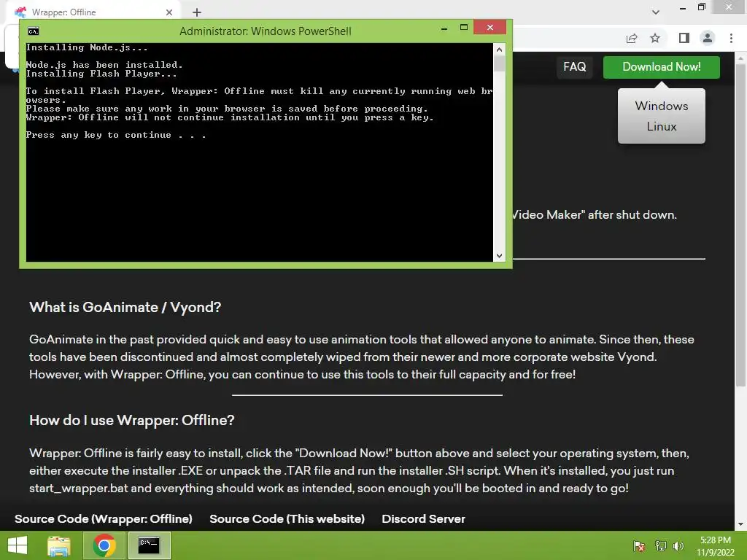
Task: Minimize the PowerShell window
Action: pyautogui.click(x=444, y=28)
